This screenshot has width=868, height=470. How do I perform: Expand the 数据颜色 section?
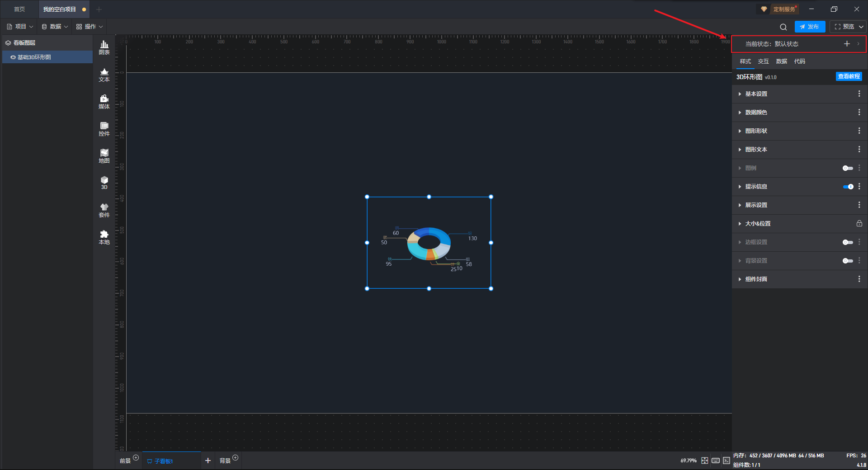756,113
